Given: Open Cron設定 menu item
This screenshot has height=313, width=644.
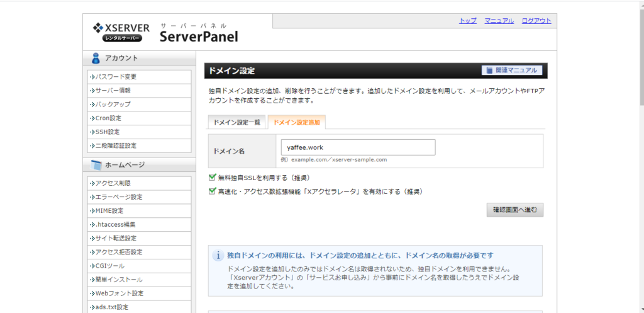Looking at the screenshot, I should click(139, 118).
